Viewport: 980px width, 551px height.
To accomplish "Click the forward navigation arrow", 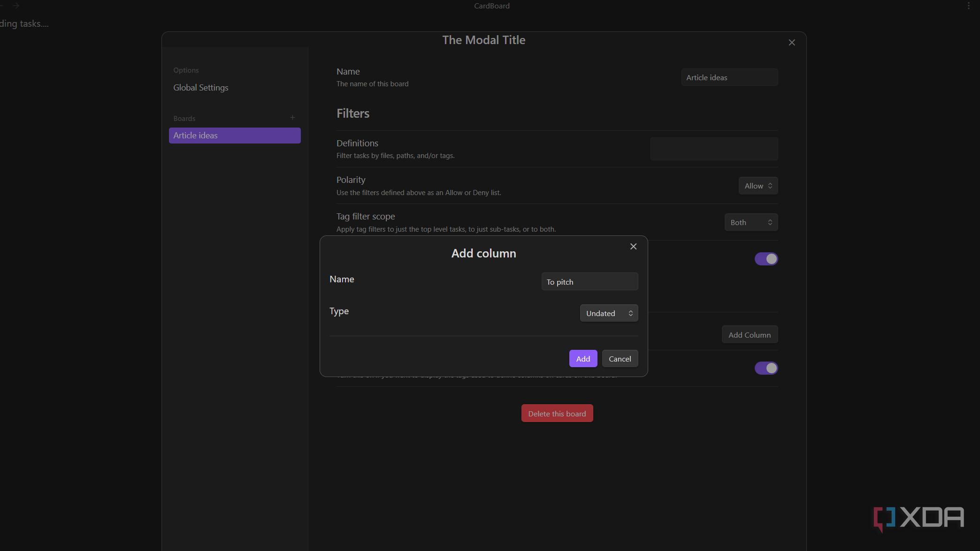I will [16, 6].
